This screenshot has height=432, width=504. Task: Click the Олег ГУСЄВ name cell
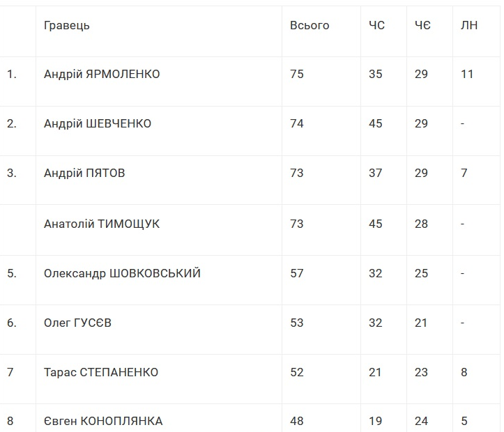[x=77, y=323]
